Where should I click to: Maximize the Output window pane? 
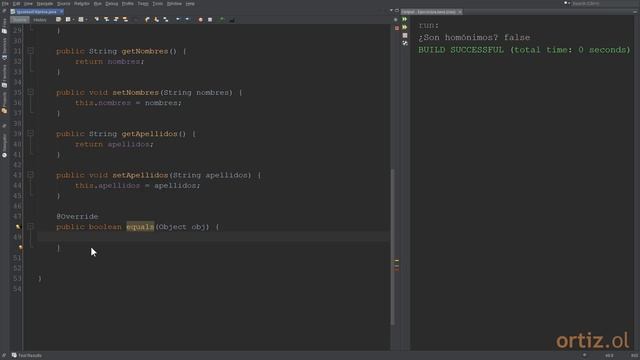tap(397, 10)
